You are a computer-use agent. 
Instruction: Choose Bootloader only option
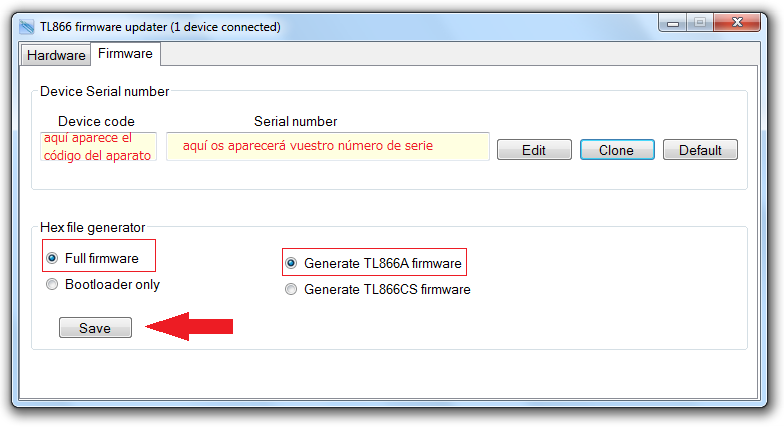click(103, 284)
